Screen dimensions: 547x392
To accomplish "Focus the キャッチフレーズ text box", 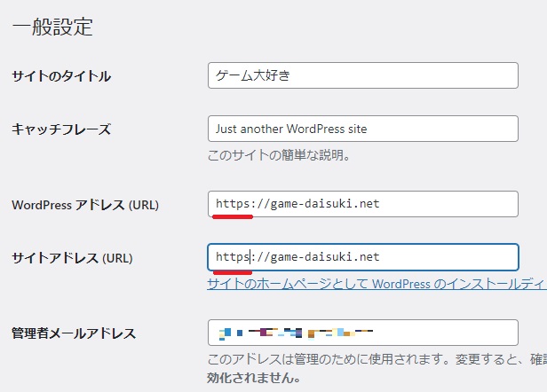I will click(363, 129).
